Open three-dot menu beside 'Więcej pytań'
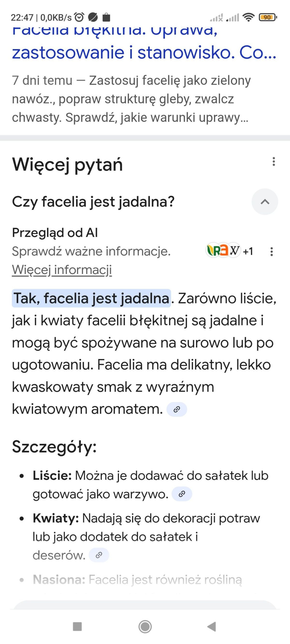290x644 pixels. point(274,162)
